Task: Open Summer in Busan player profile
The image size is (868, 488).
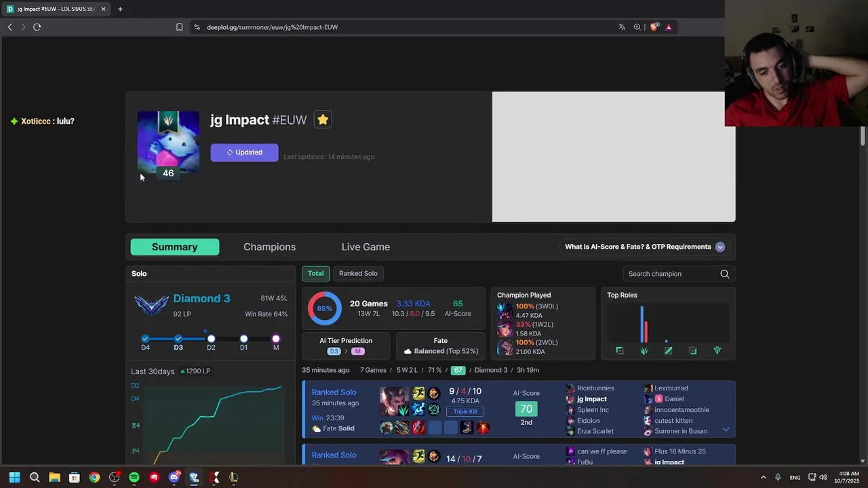Action: 681,431
